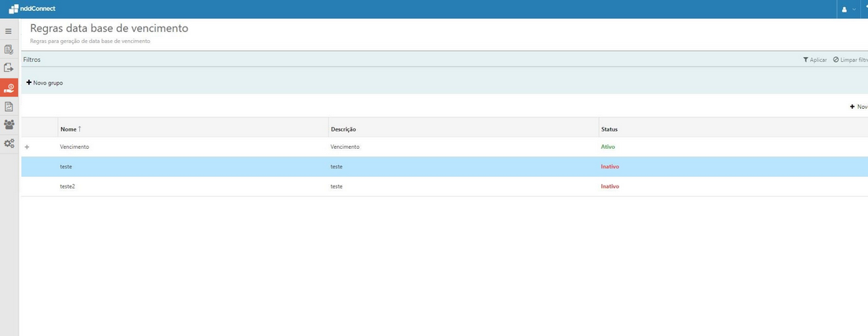Image resolution: width=868 pixels, height=336 pixels.
Task: Select the orange hand-with-coin sidebar icon
Action: (x=9, y=88)
